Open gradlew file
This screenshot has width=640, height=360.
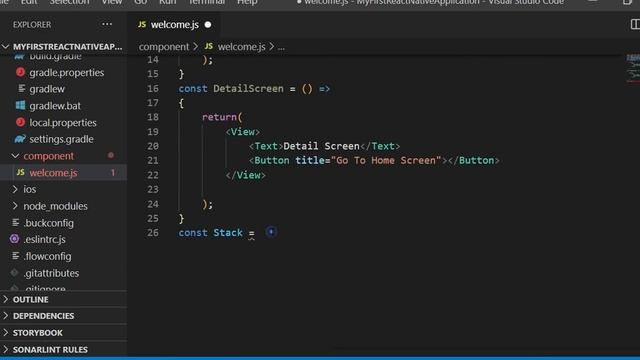[x=47, y=89]
